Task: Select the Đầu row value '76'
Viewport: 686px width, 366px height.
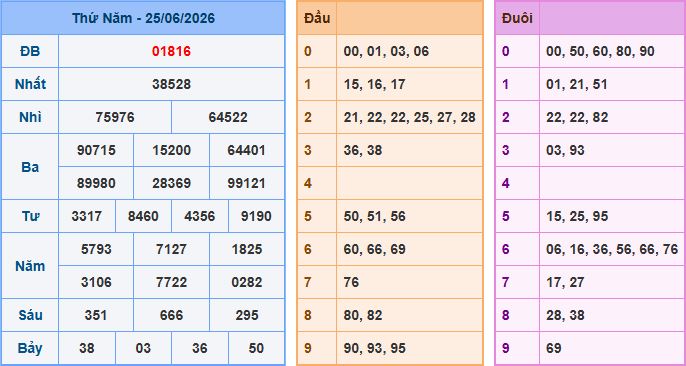Action: pos(351,282)
